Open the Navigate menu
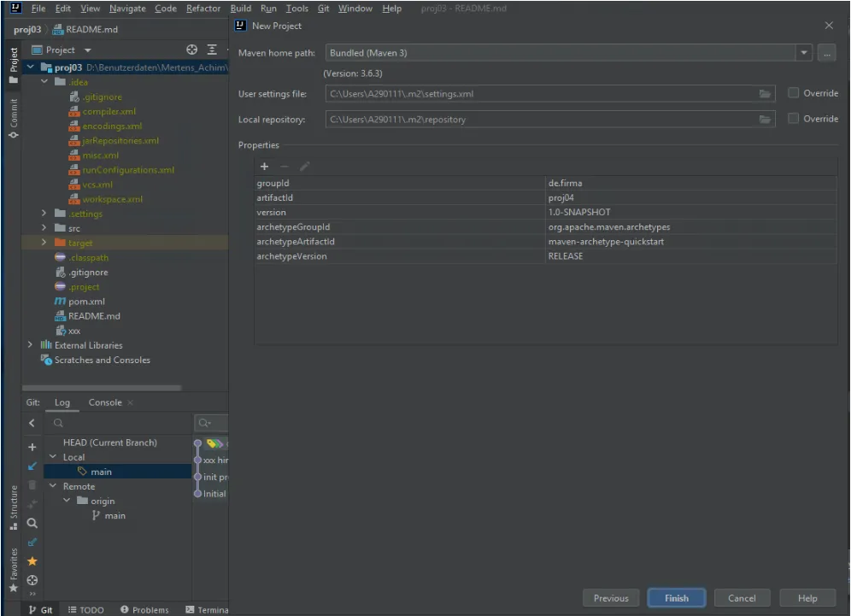 127,9
